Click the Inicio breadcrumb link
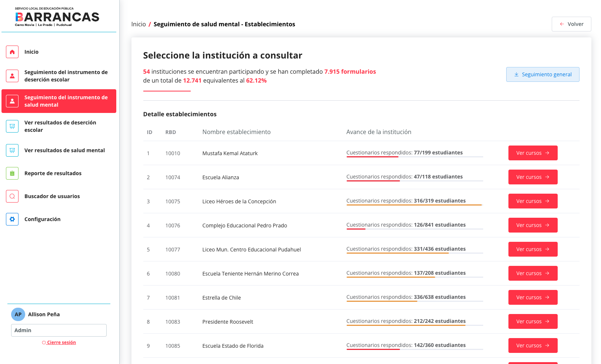This screenshot has height=364, width=601. click(x=138, y=24)
